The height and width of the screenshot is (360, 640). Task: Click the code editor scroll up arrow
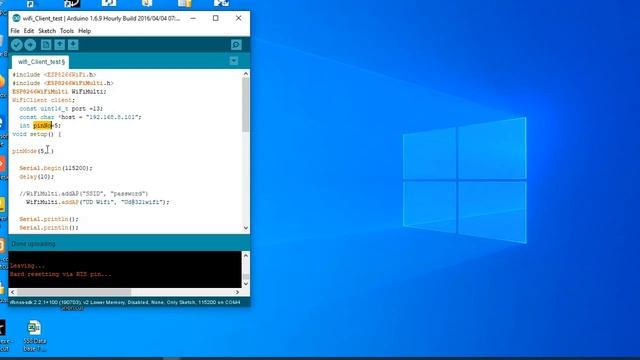pyautogui.click(x=246, y=74)
